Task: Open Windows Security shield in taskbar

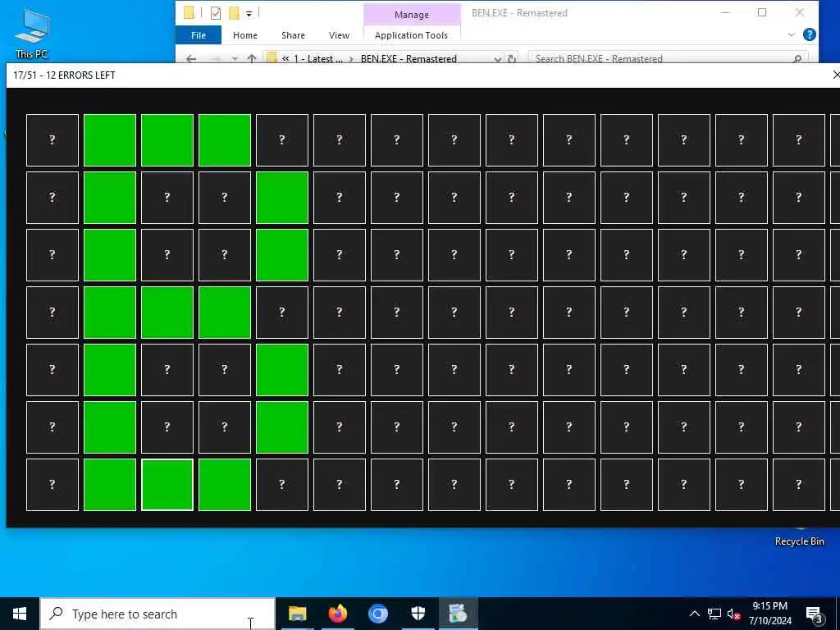Action: 418,614
